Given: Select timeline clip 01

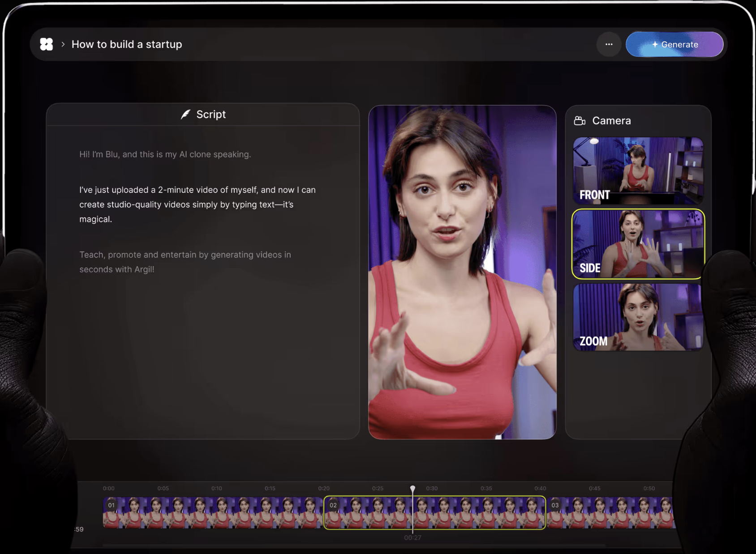Looking at the screenshot, I should (x=212, y=512).
